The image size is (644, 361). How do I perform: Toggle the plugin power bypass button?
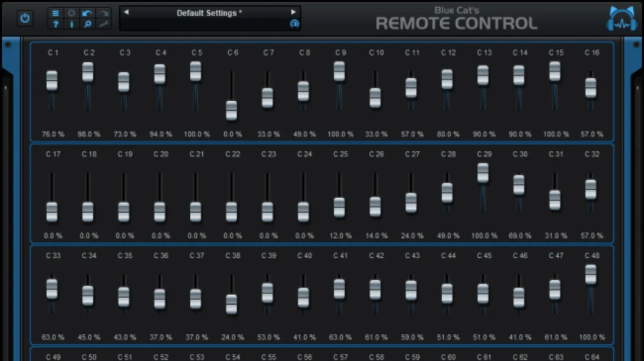pyautogui.click(x=25, y=18)
